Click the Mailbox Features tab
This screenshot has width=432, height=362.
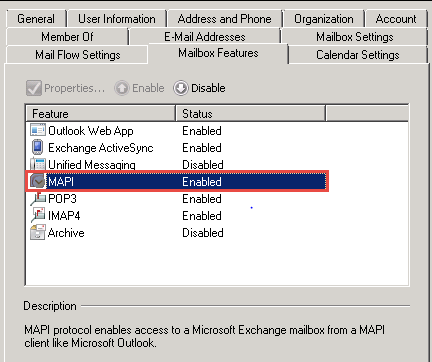[x=218, y=53]
